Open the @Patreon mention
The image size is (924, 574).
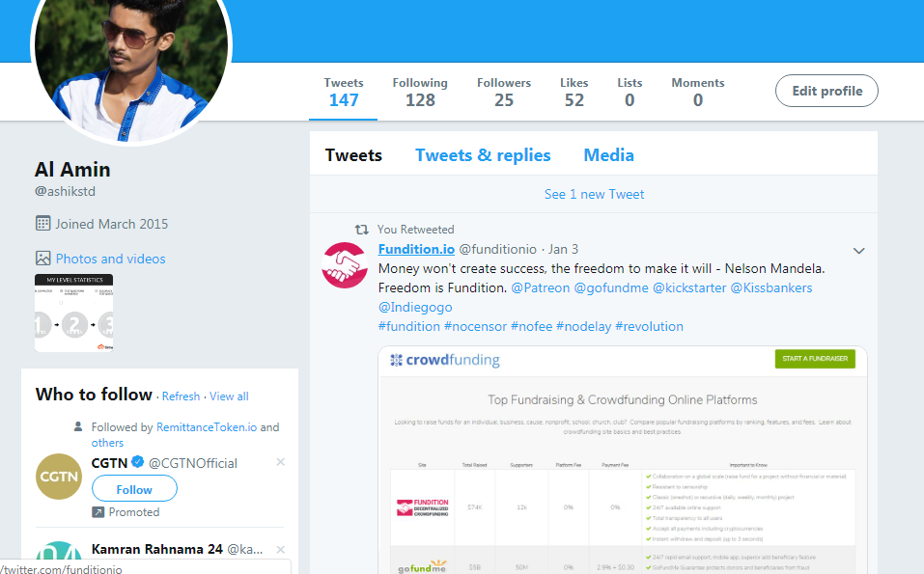pos(541,287)
